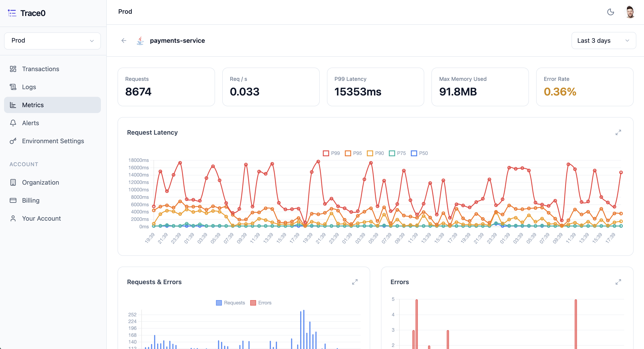Expand the Request Latency chart fullscreen
Image resolution: width=644 pixels, height=349 pixels.
pyautogui.click(x=618, y=132)
